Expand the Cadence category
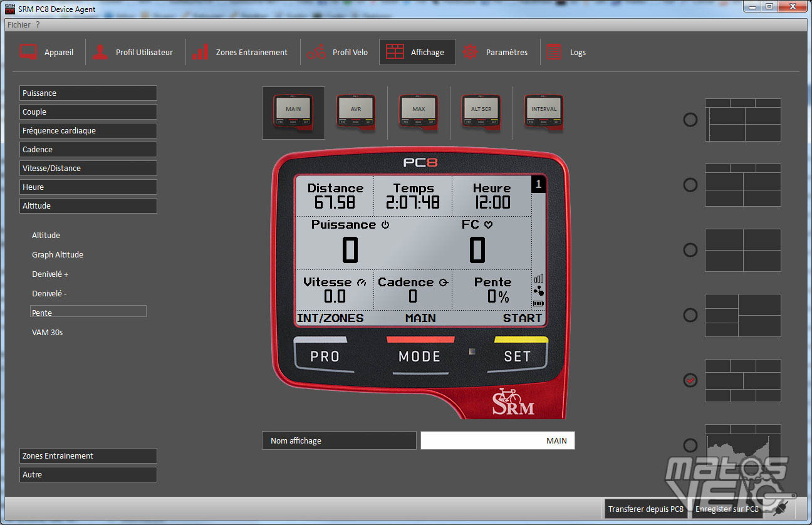 pyautogui.click(x=88, y=149)
